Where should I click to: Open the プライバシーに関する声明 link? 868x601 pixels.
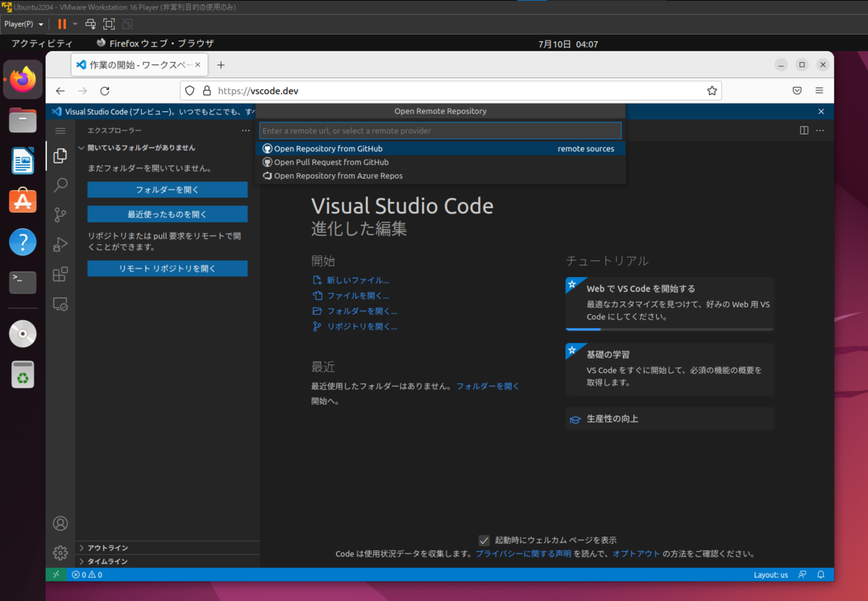(523, 554)
